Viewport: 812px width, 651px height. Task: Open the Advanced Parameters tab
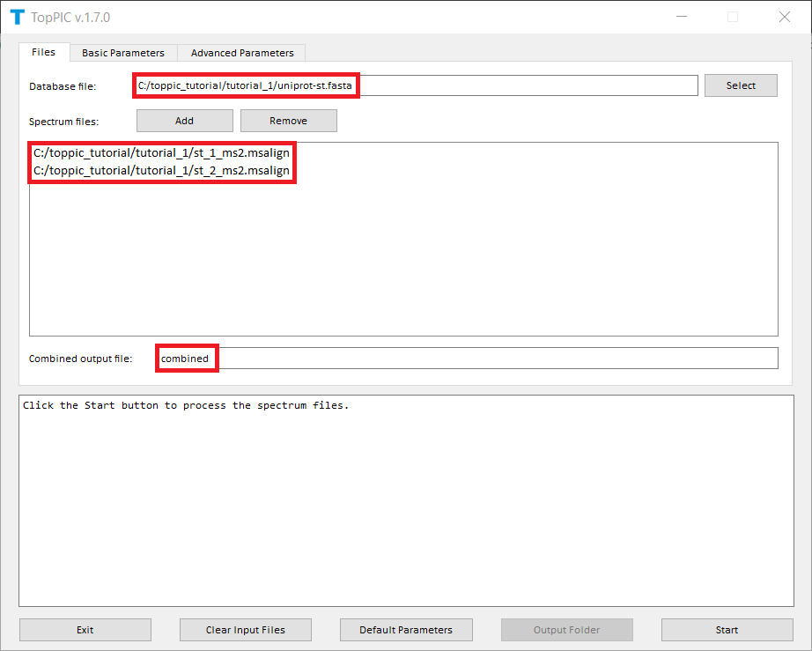(242, 53)
